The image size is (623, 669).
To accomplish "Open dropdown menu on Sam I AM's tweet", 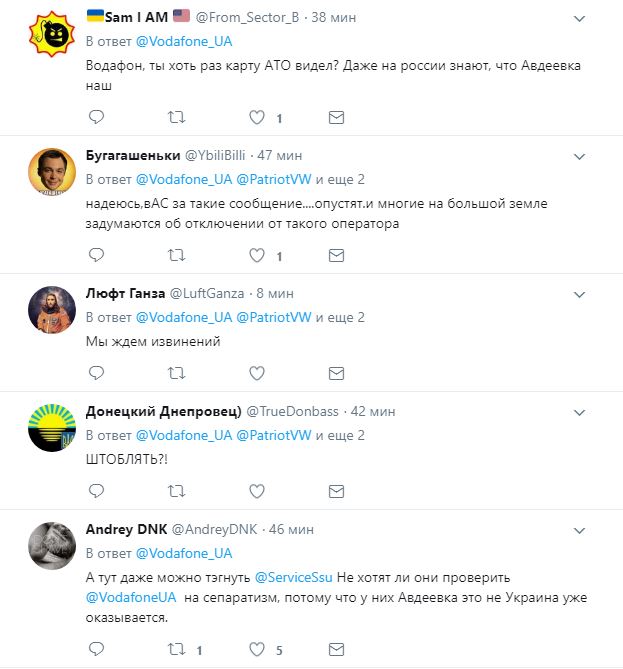I will click(580, 18).
